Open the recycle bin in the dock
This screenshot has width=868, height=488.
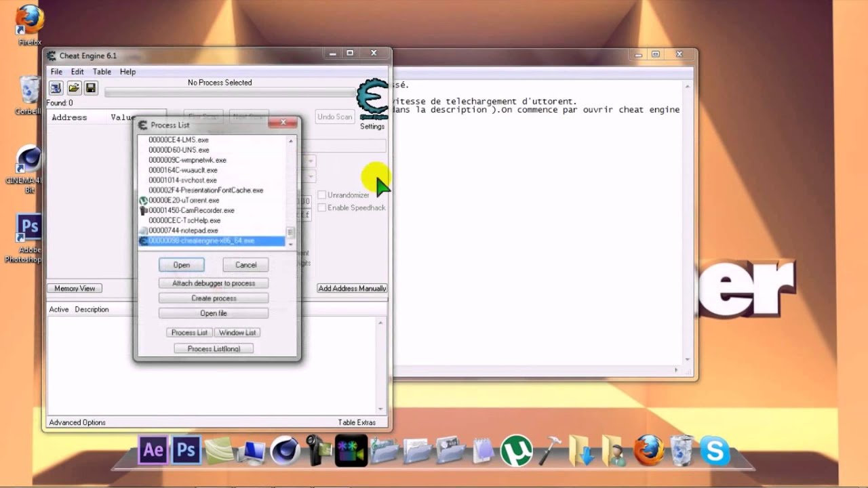682,451
